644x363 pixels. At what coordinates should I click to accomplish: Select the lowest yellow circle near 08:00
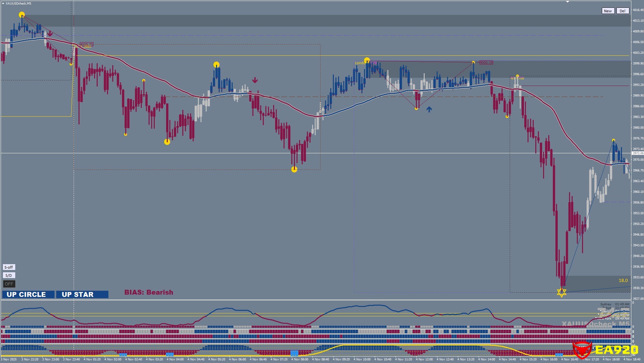pos(294,169)
